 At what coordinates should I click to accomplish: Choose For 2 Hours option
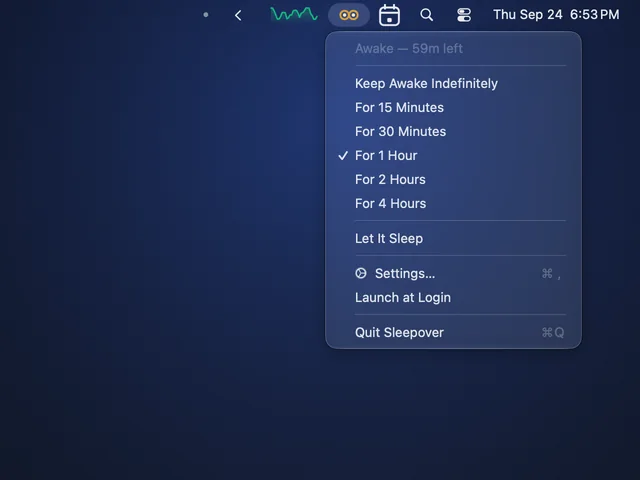coord(453,180)
